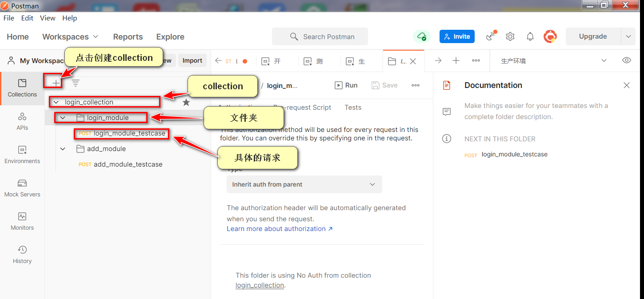The width and height of the screenshot is (644, 299).
Task: Switch to the Pre-request Script tab
Action: (x=302, y=108)
